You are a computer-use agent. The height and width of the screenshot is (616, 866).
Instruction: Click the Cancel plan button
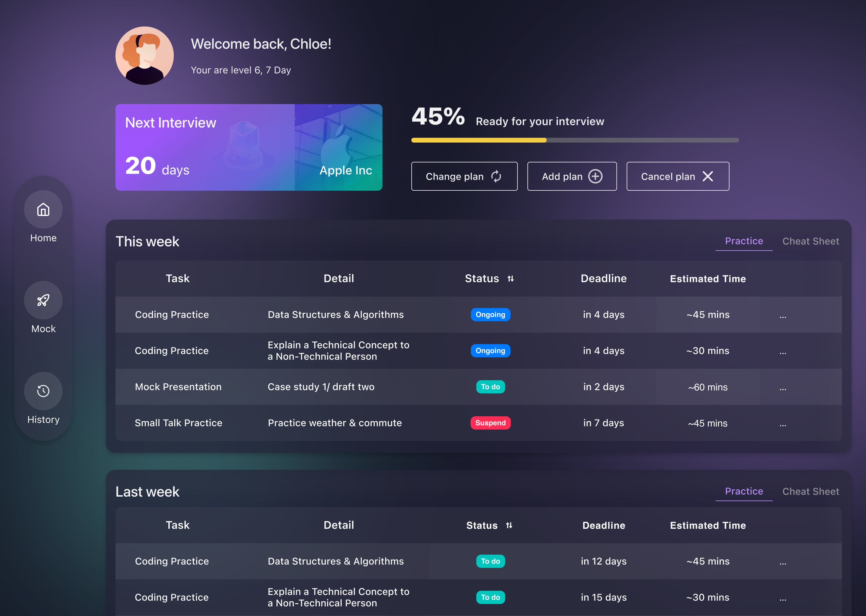click(x=678, y=176)
